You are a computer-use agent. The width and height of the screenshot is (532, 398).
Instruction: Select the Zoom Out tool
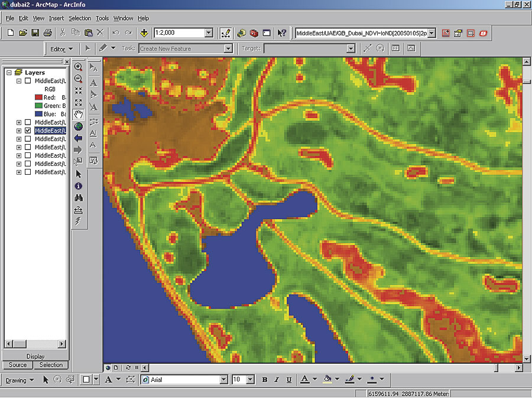coord(79,79)
